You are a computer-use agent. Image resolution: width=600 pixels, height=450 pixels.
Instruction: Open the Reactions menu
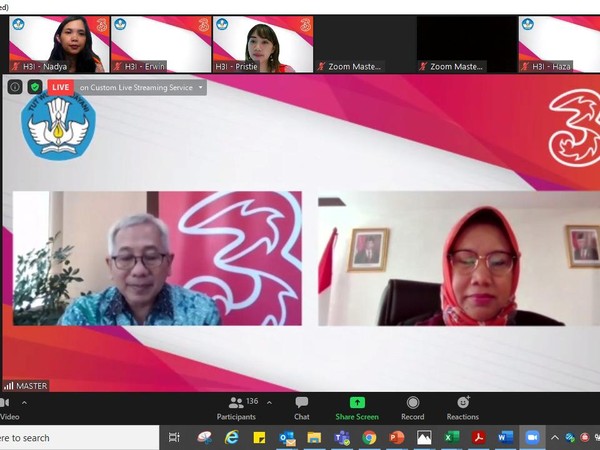tap(463, 409)
